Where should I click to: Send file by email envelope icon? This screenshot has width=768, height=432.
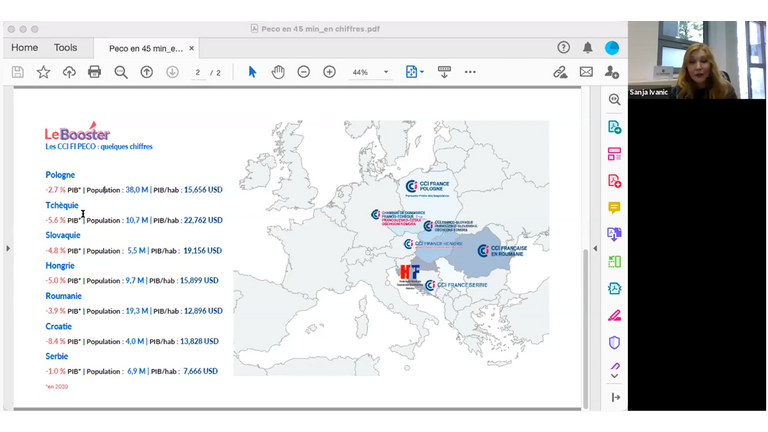pos(586,72)
